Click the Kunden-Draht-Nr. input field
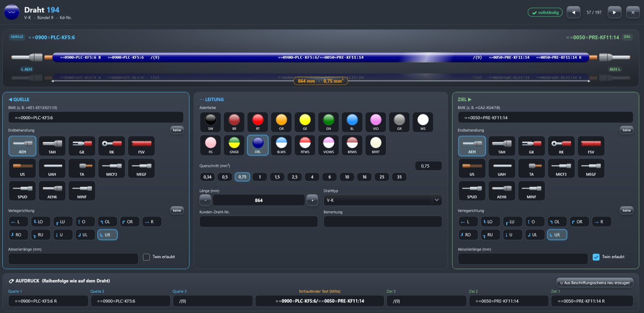The width and height of the screenshot is (644, 313). [258, 222]
